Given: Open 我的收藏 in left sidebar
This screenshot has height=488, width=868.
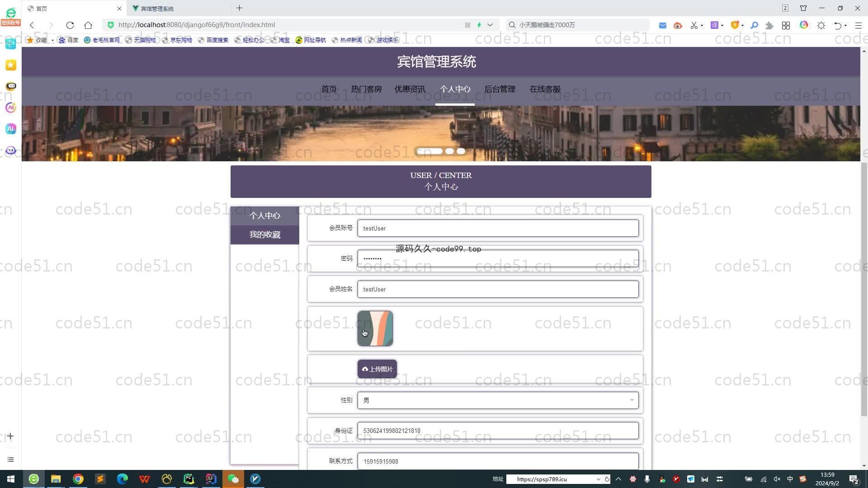Looking at the screenshot, I should point(265,235).
